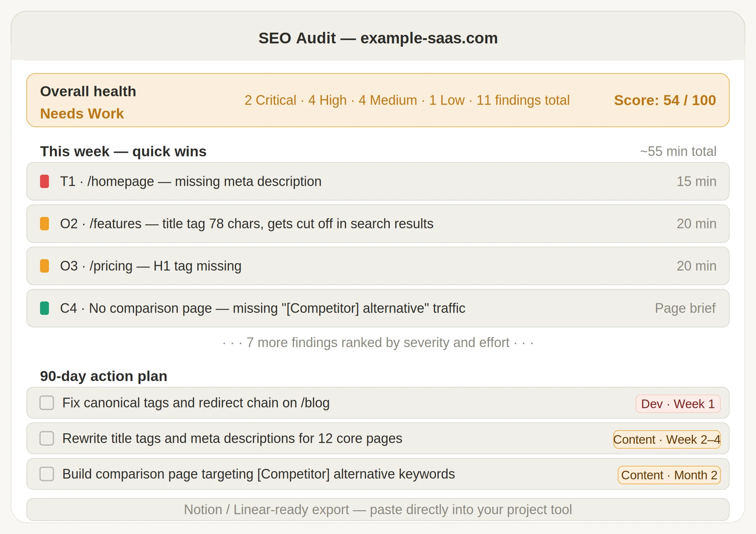Screen dimensions: 756x534
Task: Click the Dev · Week 1 tag
Action: click(678, 404)
